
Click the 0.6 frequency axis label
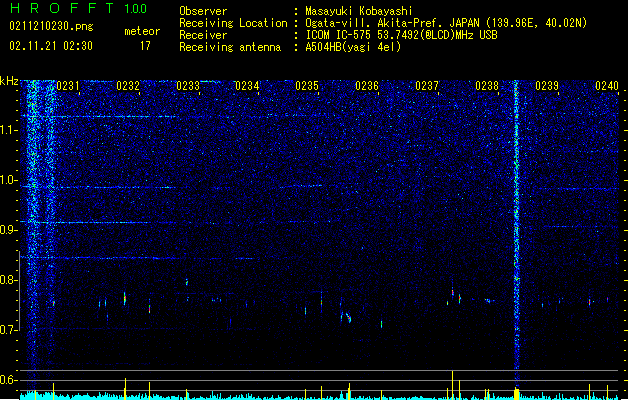point(9,380)
